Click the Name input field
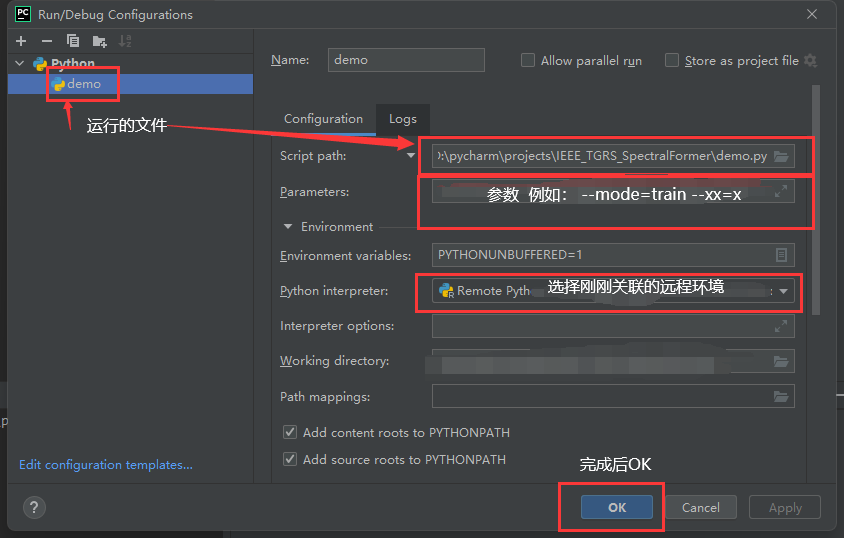Image resolution: width=844 pixels, height=538 pixels. coord(406,60)
